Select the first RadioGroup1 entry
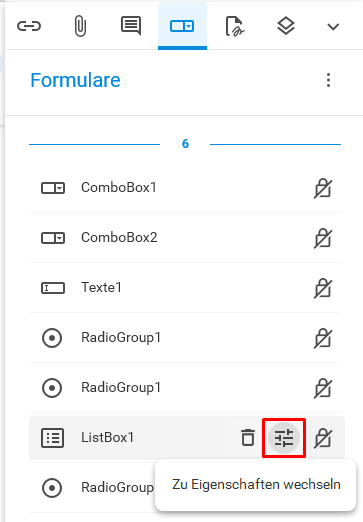 click(185, 338)
